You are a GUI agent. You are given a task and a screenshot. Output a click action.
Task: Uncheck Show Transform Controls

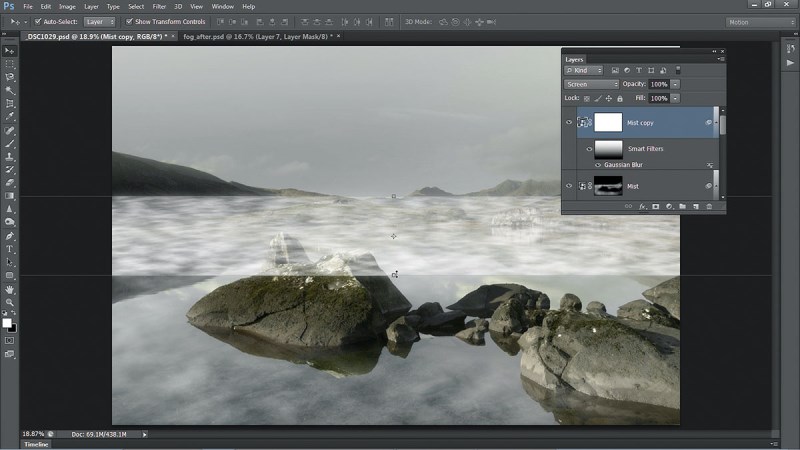[129, 21]
